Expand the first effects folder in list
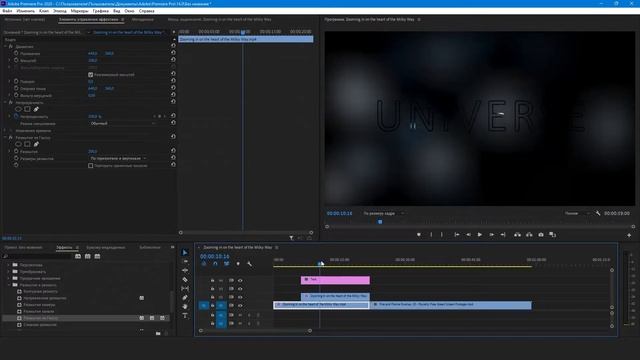 pyautogui.click(x=9, y=265)
